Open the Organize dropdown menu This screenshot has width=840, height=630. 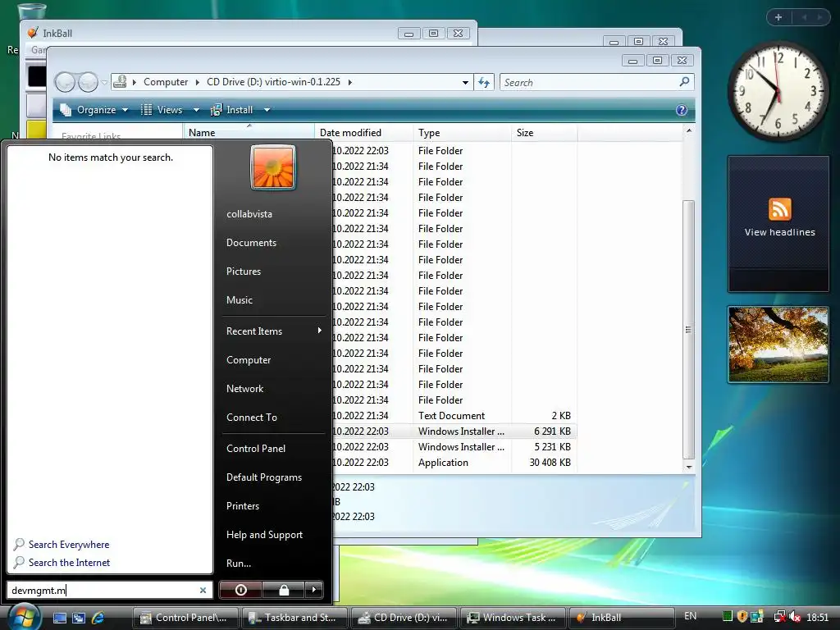pyautogui.click(x=94, y=110)
